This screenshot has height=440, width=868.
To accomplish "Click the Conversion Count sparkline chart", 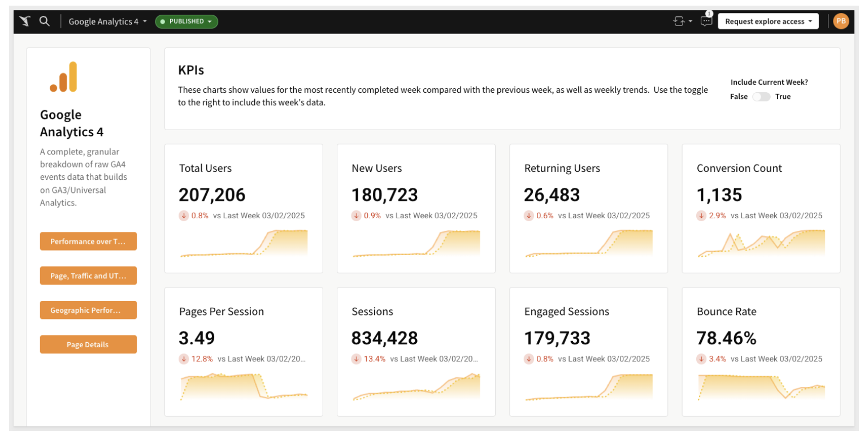I will (761, 244).
